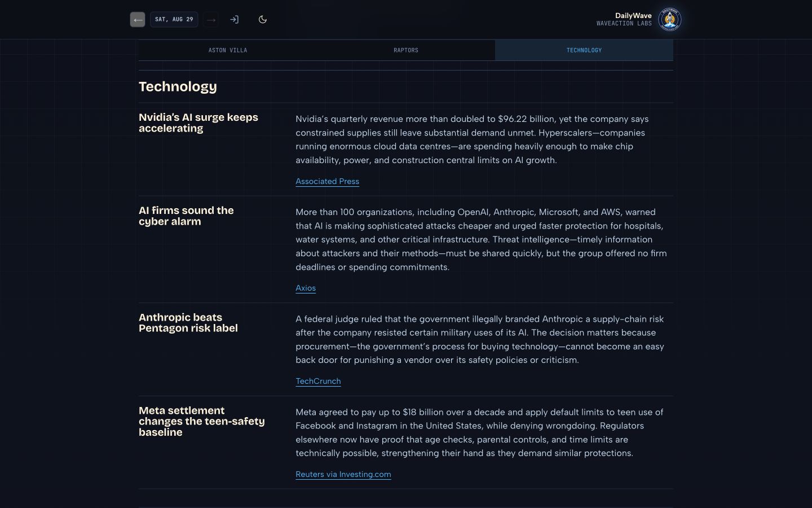Click the "More than 100 organizations" summary paragraph
This screenshot has height=508, width=812.
(482, 239)
